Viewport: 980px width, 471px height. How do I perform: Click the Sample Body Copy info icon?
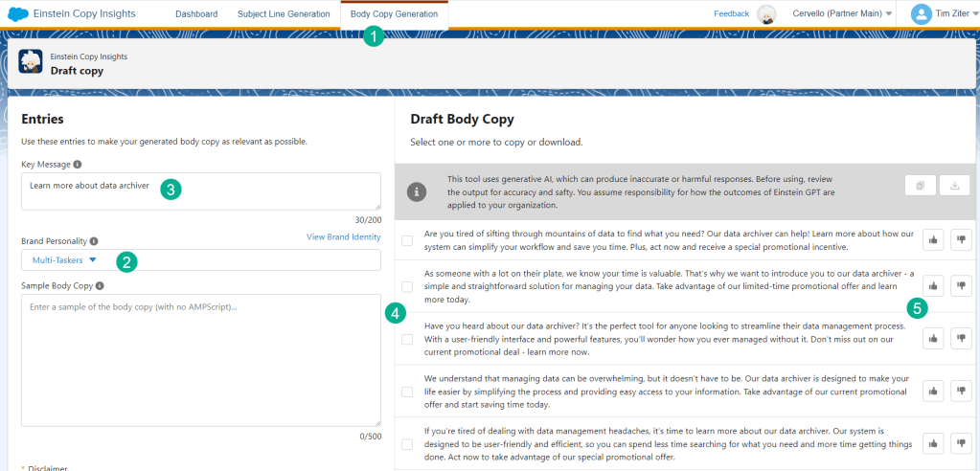click(101, 285)
